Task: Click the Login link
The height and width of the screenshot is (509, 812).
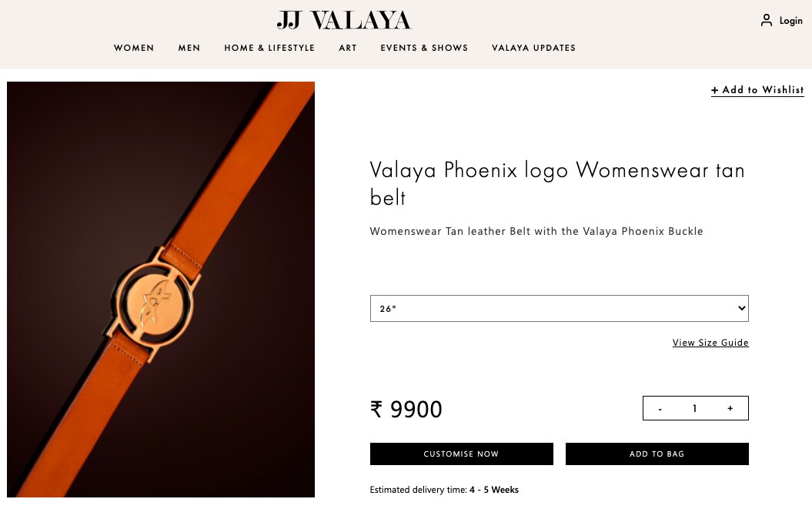Action: (790, 21)
